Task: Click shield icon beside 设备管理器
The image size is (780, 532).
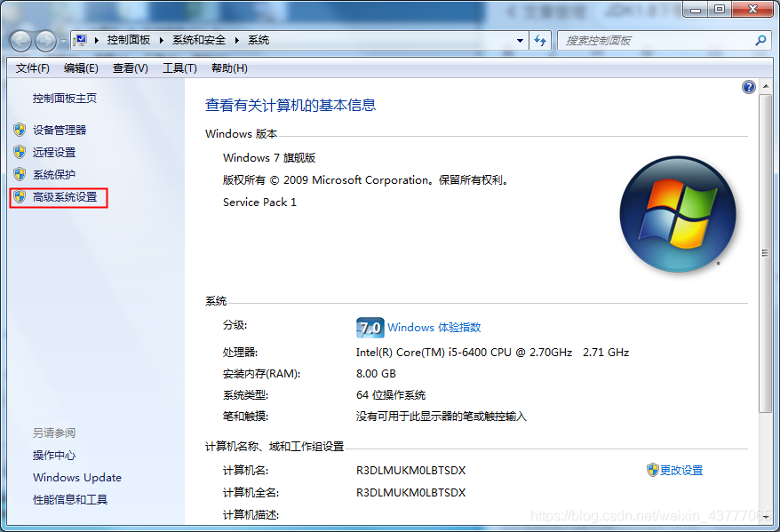Action: pyautogui.click(x=20, y=130)
